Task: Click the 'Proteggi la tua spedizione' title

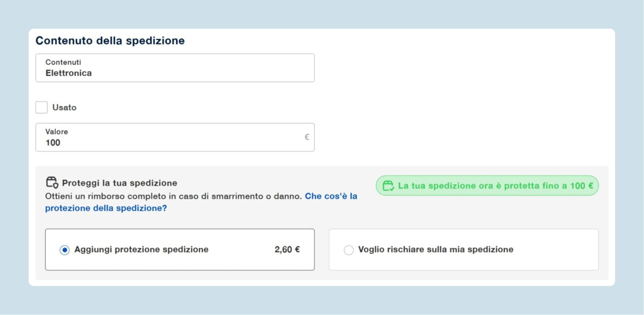Action: coord(119,183)
